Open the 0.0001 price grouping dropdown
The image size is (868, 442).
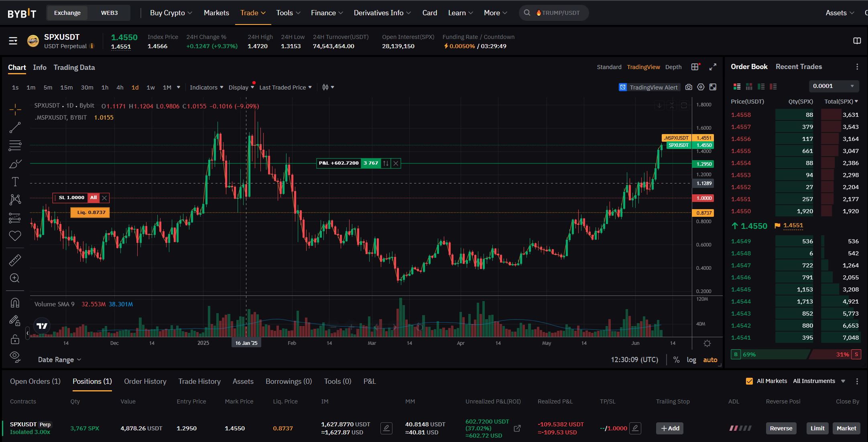click(834, 86)
